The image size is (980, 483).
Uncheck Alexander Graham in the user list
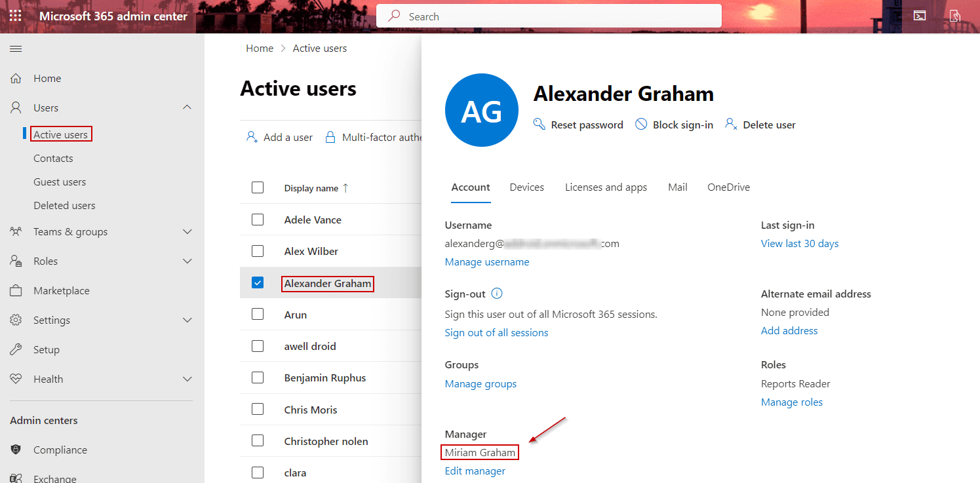click(x=258, y=282)
